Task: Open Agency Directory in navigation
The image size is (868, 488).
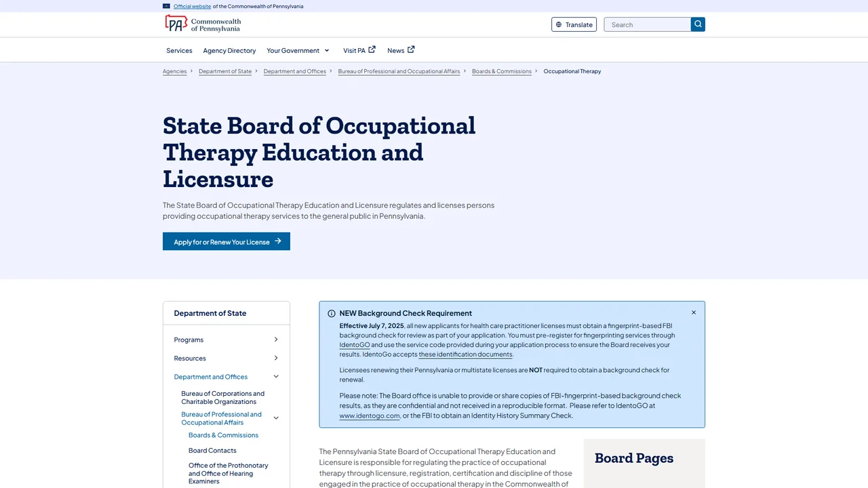Action: point(229,50)
